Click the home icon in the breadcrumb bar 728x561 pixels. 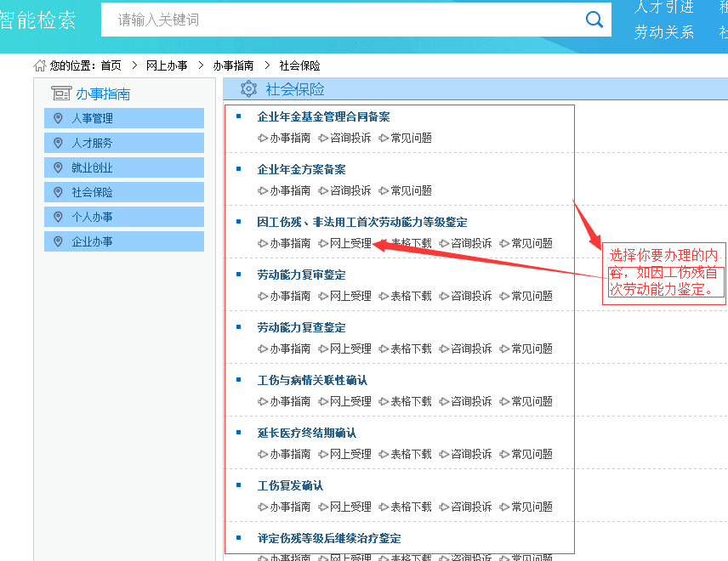(x=38, y=65)
